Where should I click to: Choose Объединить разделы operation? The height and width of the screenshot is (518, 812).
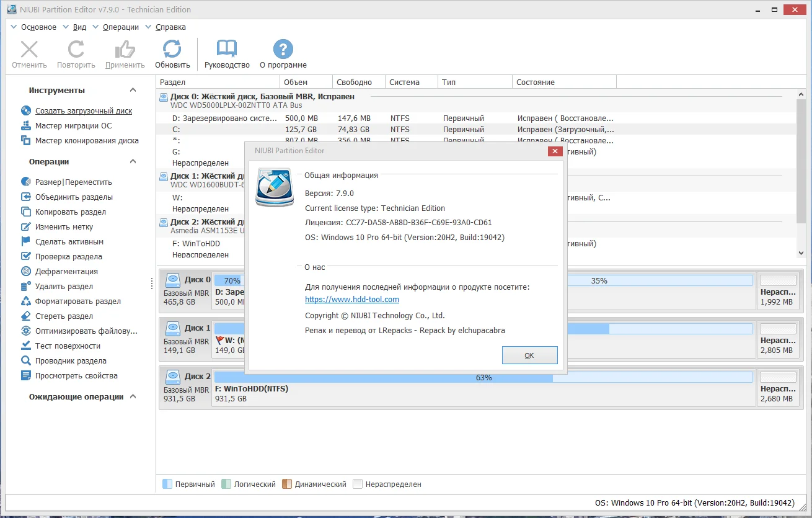click(x=74, y=197)
